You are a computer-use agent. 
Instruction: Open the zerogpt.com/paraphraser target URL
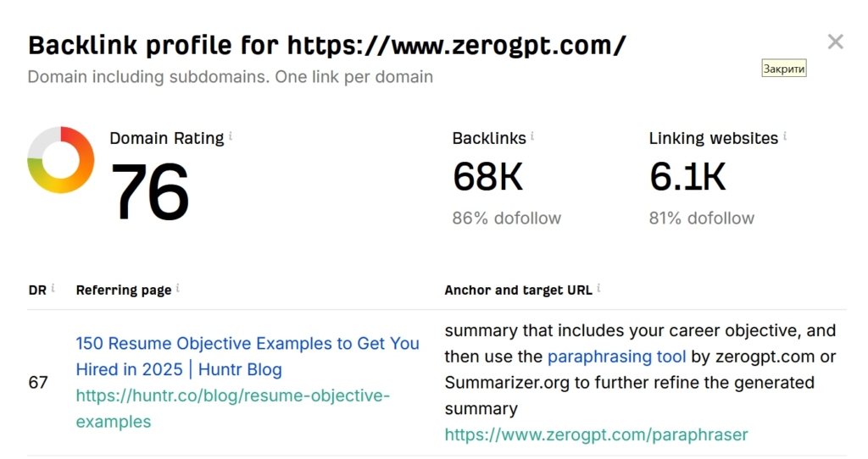coord(596,435)
